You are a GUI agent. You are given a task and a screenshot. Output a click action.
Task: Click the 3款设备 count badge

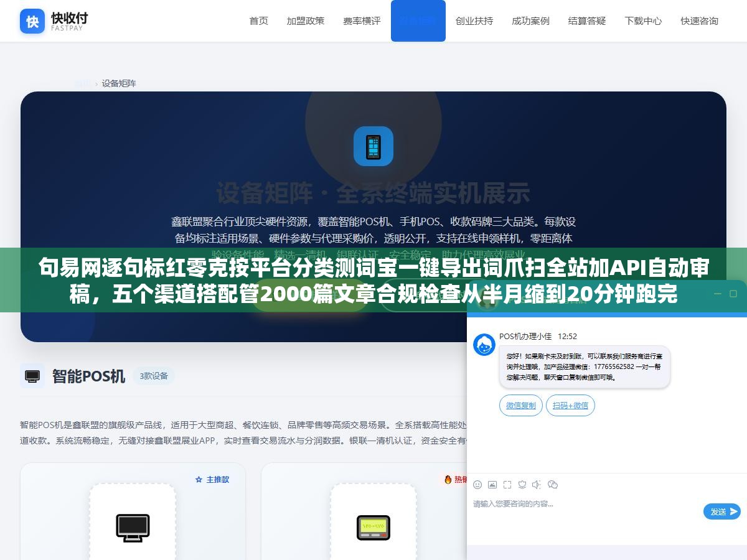point(154,376)
